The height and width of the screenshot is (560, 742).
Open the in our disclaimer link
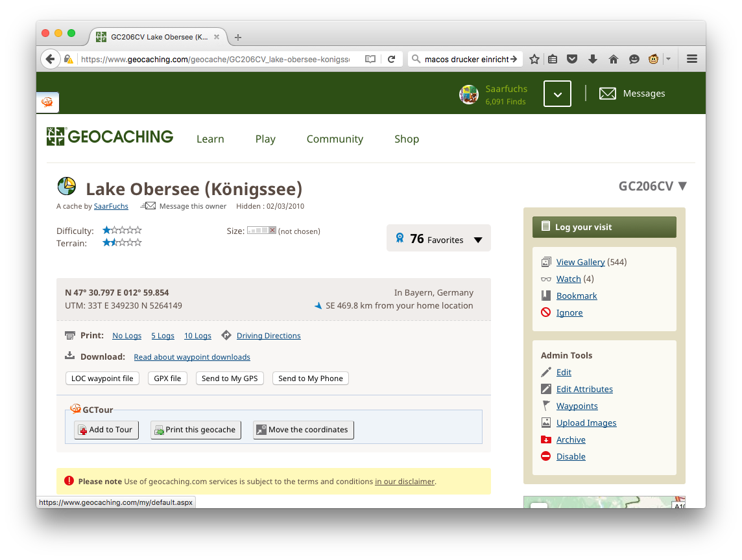pyautogui.click(x=405, y=482)
